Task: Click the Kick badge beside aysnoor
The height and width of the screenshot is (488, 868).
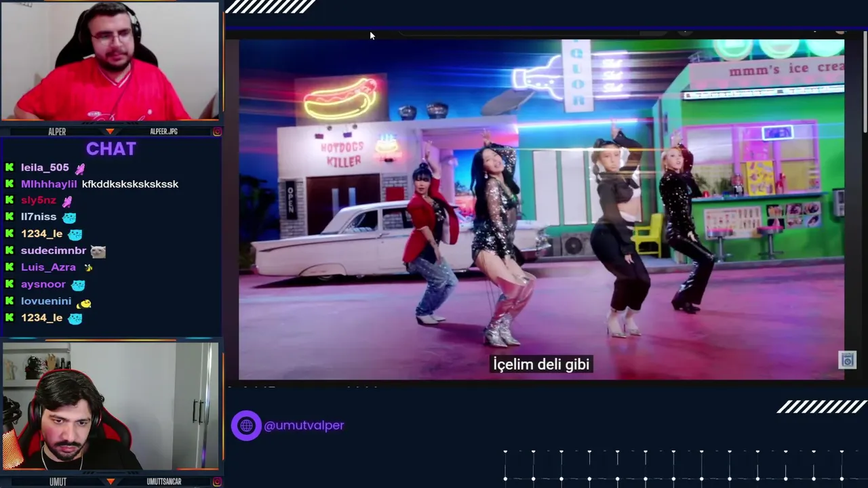Action: [x=9, y=284]
